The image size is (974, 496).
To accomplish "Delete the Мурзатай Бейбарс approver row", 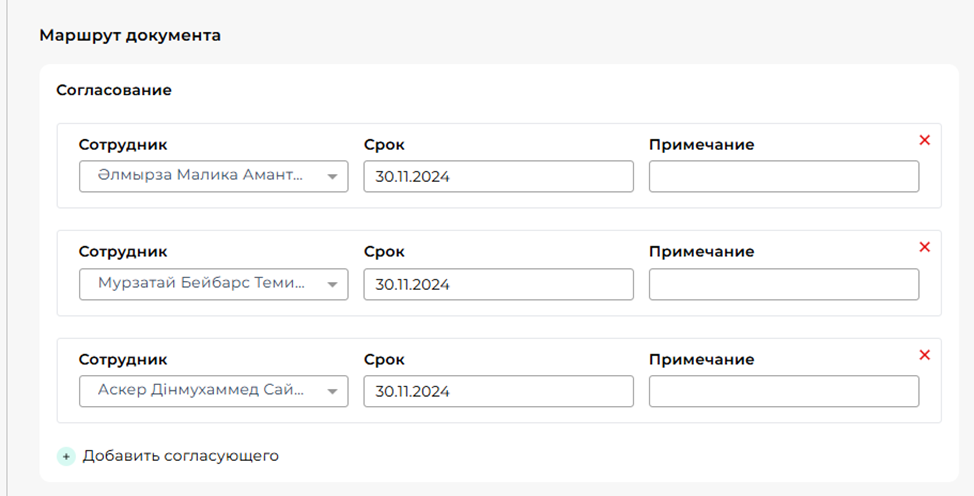I will pyautogui.click(x=924, y=247).
